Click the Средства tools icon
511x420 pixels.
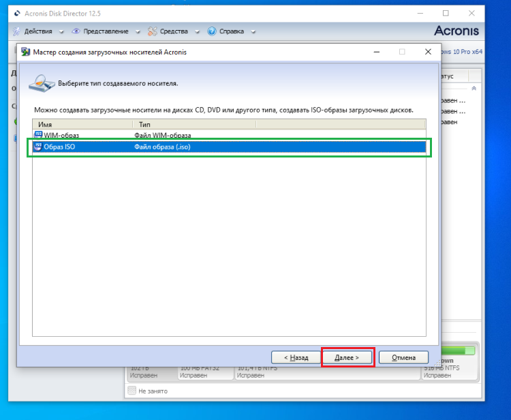tap(152, 31)
